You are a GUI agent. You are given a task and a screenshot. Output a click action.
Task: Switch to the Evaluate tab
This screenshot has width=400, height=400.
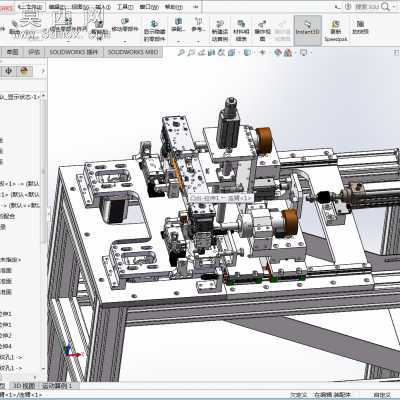[x=34, y=52]
